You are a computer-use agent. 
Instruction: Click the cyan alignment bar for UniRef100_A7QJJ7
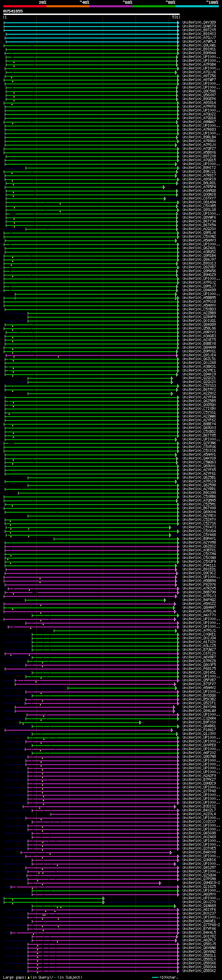click(x=92, y=38)
